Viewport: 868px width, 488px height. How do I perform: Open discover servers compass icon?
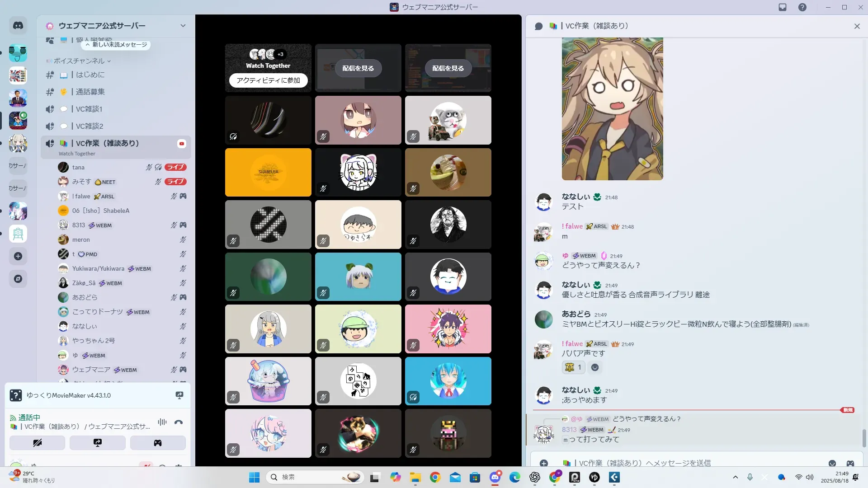pyautogui.click(x=18, y=279)
